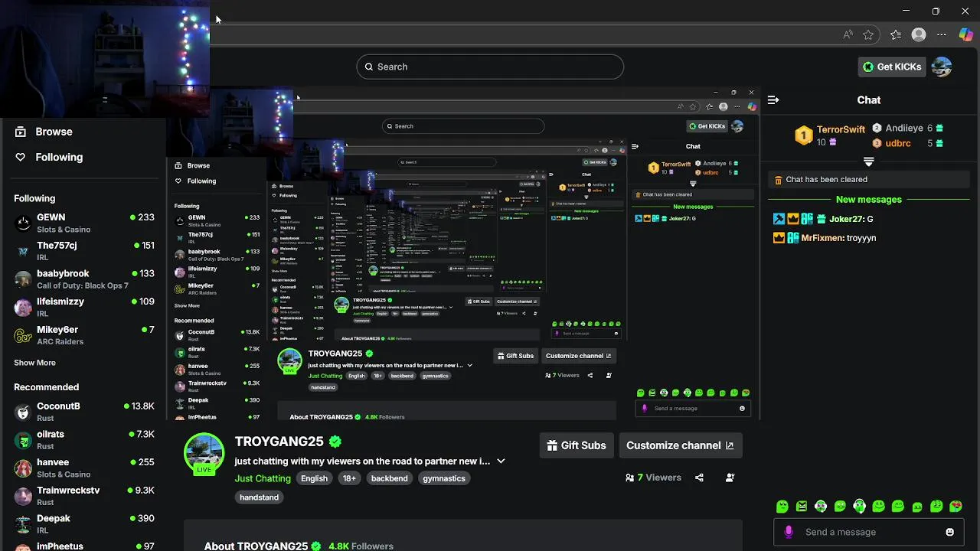Collapse the chat panel with the arrow icon

(x=773, y=100)
